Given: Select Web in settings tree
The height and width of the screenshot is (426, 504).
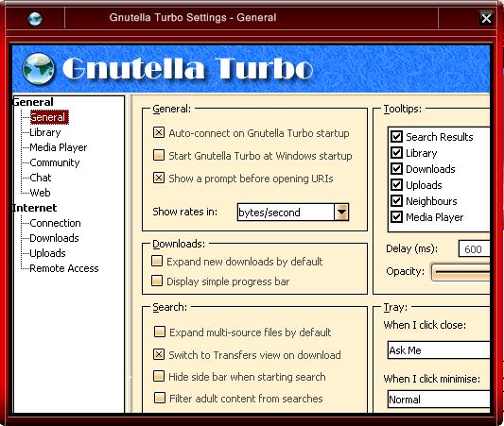Looking at the screenshot, I should click(x=40, y=193).
